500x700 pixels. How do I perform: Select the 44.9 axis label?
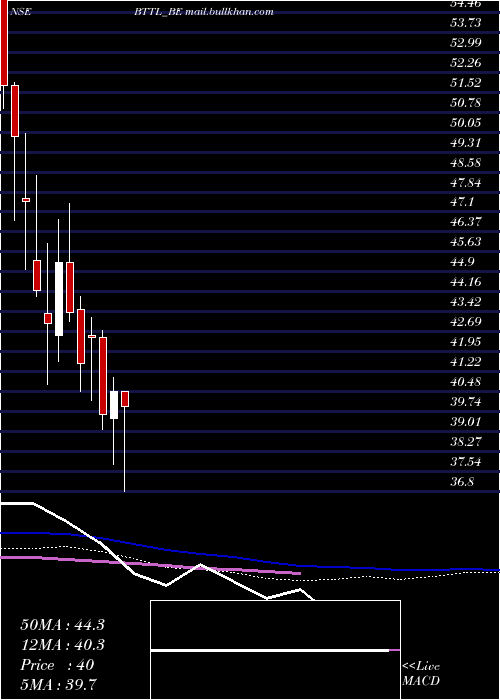(x=462, y=262)
